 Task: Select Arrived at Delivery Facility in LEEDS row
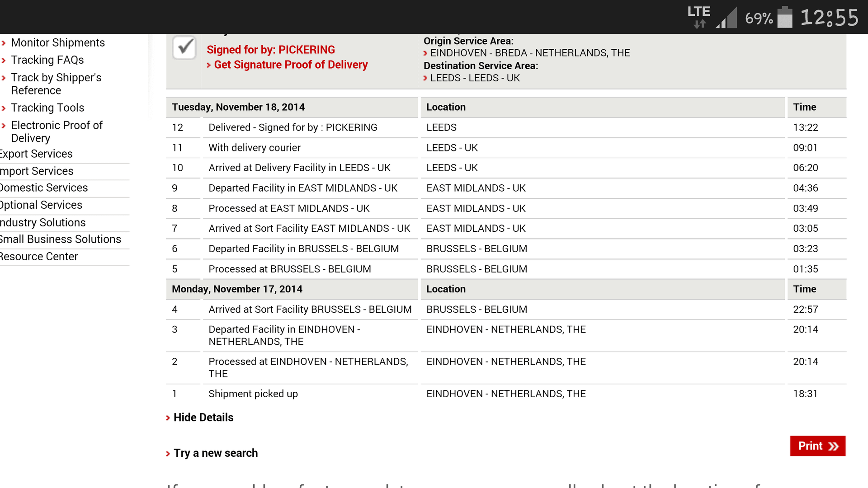[506, 168]
